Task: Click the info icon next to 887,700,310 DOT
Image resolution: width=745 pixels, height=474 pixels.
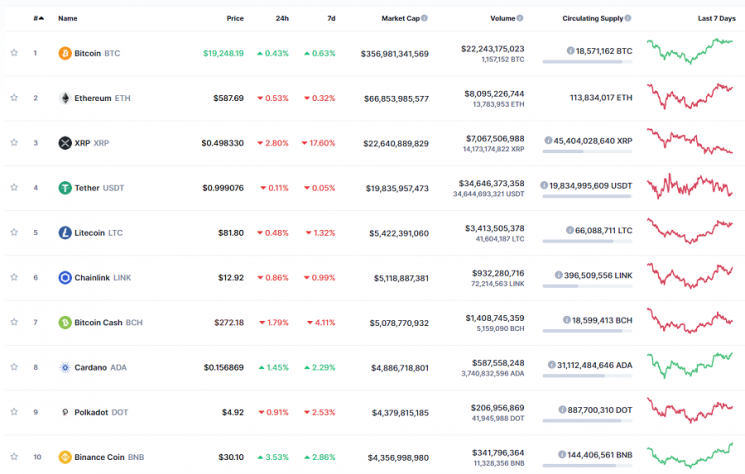Action: click(x=562, y=409)
